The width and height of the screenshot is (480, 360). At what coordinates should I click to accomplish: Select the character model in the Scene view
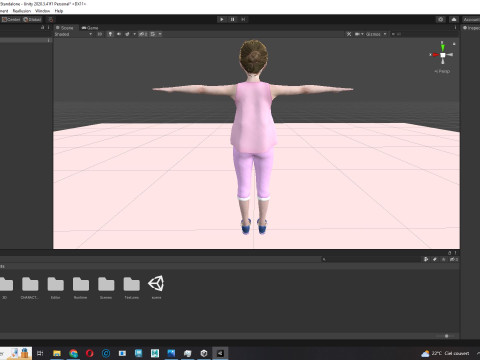tap(253, 137)
